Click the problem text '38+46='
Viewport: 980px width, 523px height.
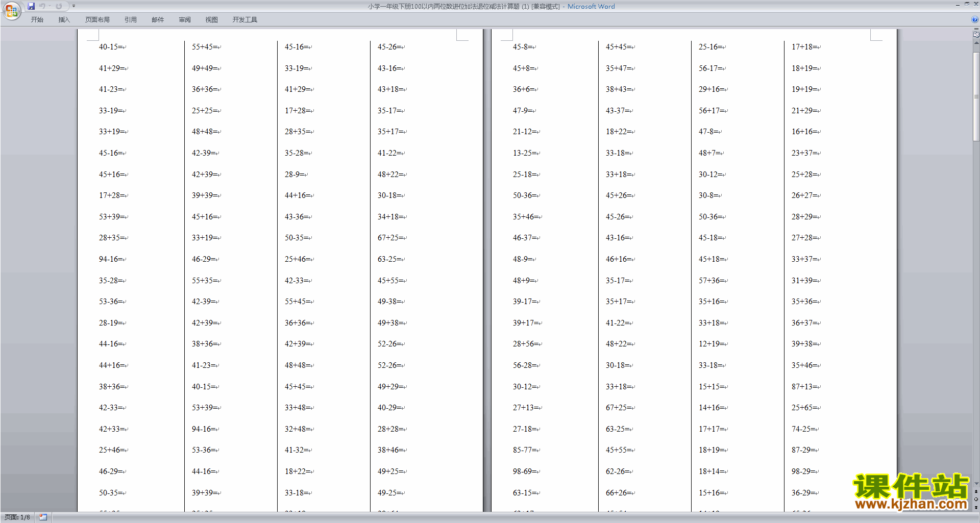point(390,450)
